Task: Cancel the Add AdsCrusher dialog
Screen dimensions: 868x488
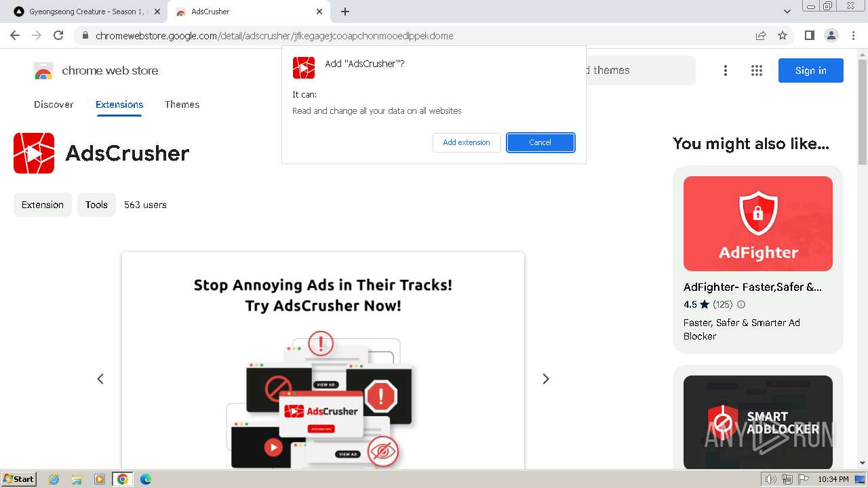Action: (540, 142)
